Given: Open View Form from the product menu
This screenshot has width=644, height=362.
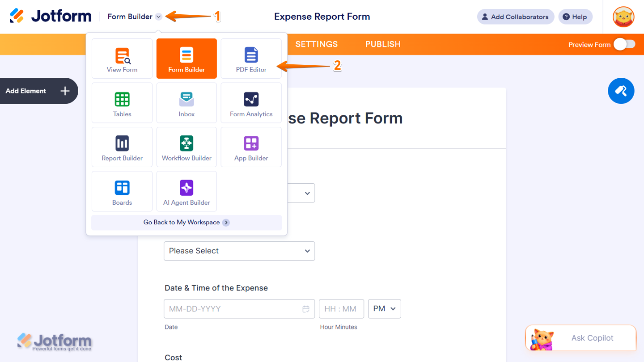Looking at the screenshot, I should point(122,59).
